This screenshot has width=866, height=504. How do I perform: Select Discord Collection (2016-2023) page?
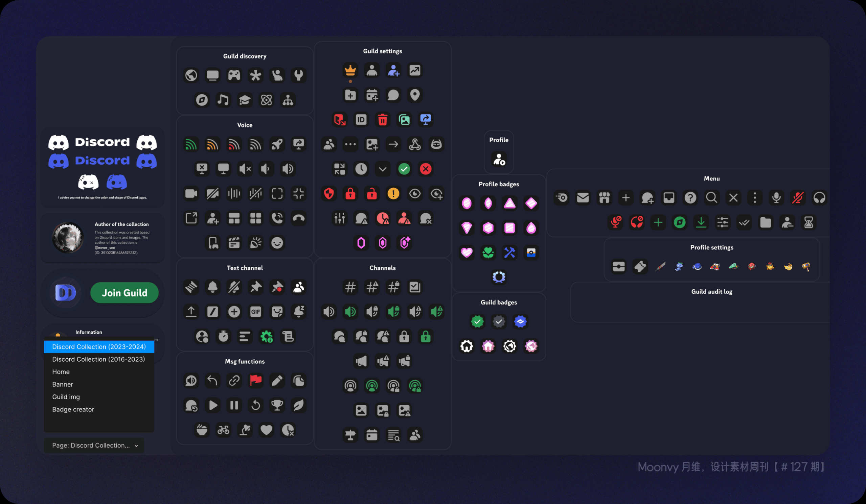tap(99, 359)
